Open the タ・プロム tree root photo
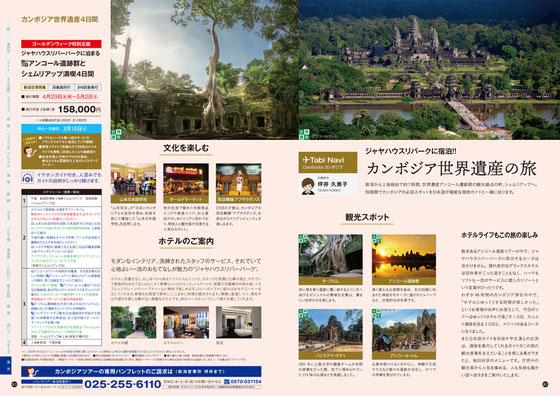Image resolution: width=560 pixels, height=396 pixels. (x=331, y=256)
